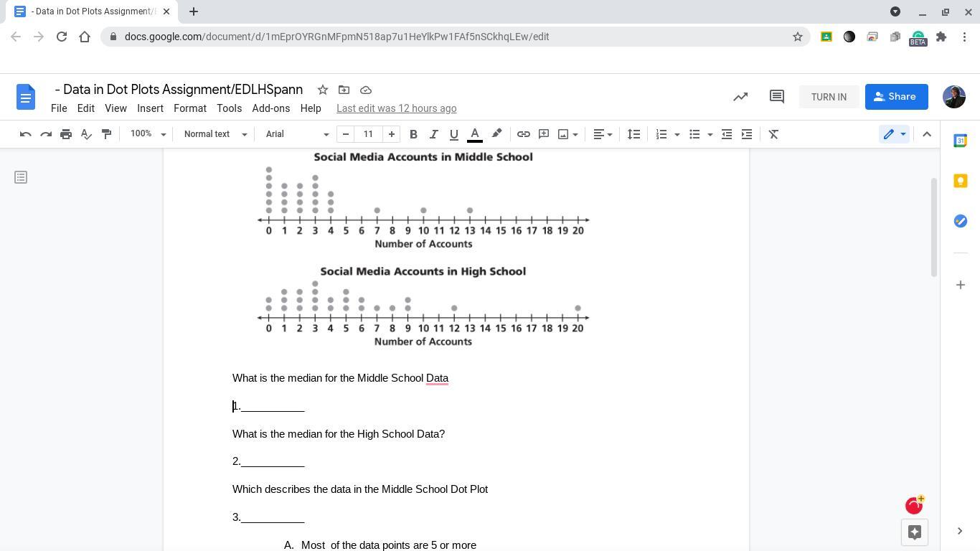This screenshot has width=980, height=551.
Task: Open the Tools menu
Action: (x=229, y=108)
